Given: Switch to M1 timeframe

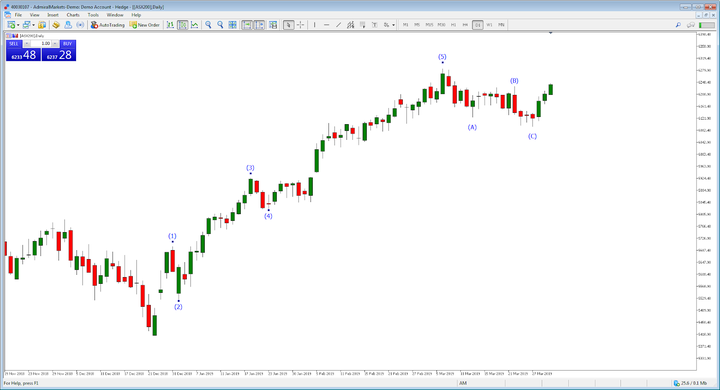Looking at the screenshot, I should (405, 25).
